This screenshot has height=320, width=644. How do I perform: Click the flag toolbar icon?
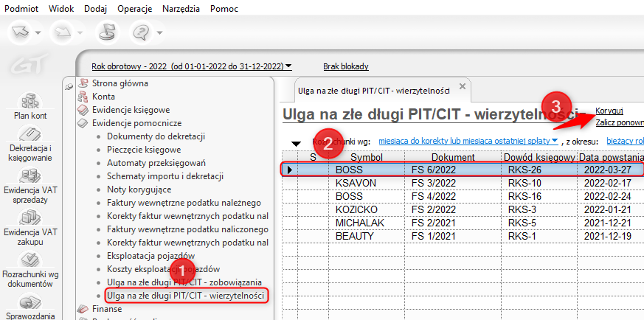(x=107, y=32)
